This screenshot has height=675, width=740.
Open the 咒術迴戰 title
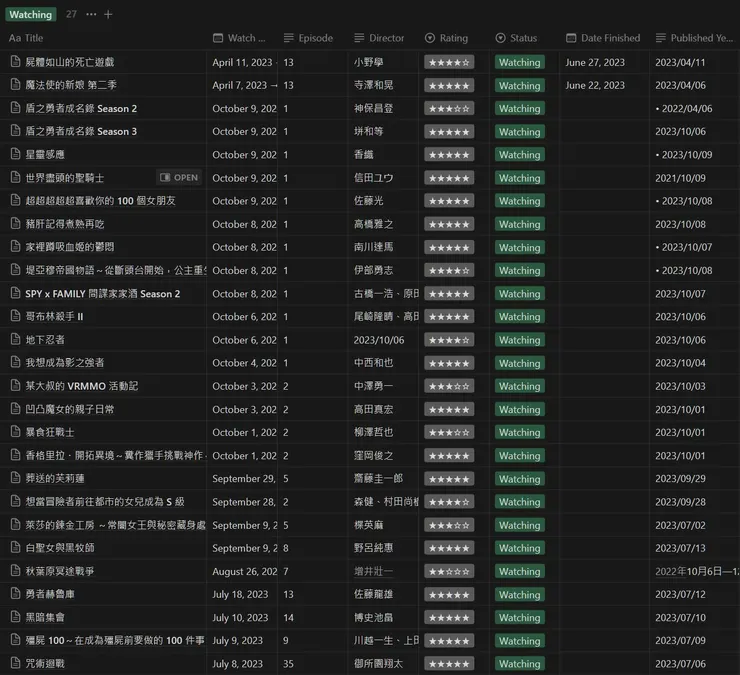click(45, 663)
